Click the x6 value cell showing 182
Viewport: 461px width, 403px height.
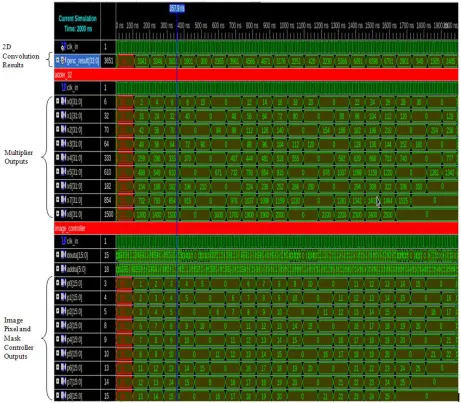point(108,186)
